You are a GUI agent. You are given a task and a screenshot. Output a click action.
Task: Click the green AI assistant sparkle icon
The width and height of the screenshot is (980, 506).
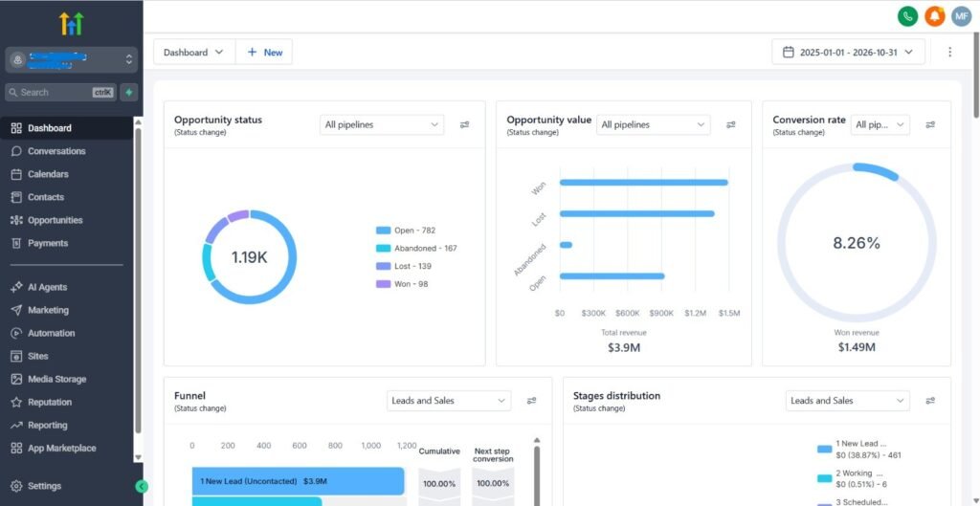(129, 93)
